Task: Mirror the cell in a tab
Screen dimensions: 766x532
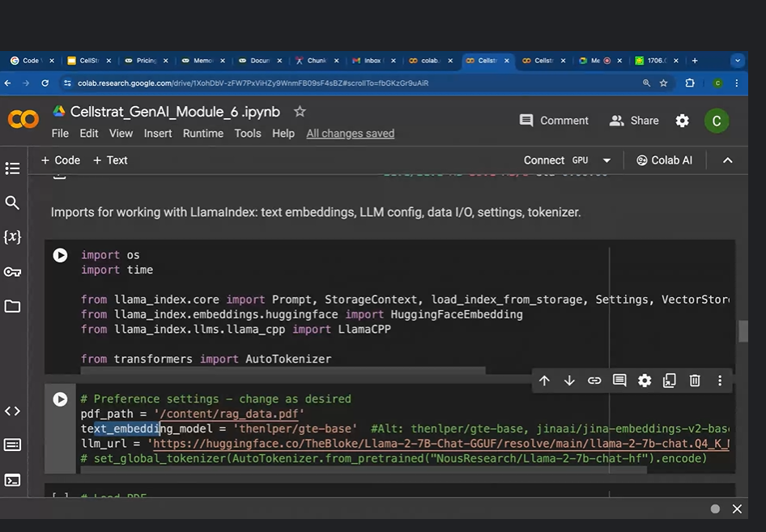Action: click(670, 381)
